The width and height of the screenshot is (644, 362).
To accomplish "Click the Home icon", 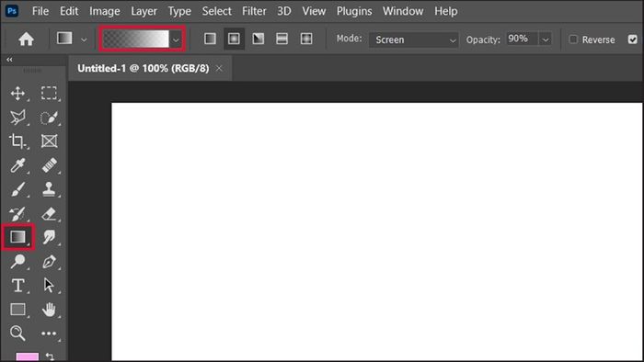I will 27,40.
